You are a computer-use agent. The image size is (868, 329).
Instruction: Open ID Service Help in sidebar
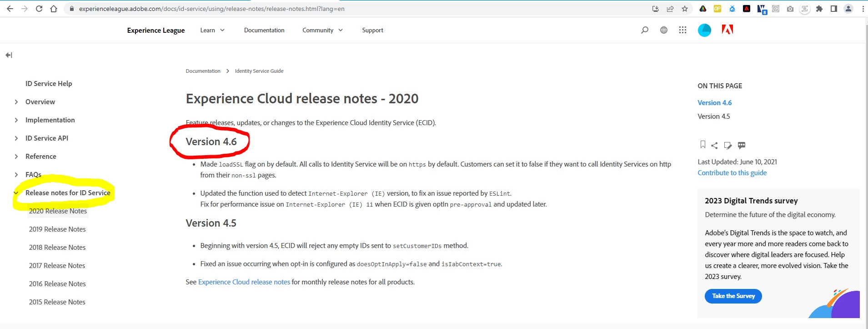[x=49, y=84]
